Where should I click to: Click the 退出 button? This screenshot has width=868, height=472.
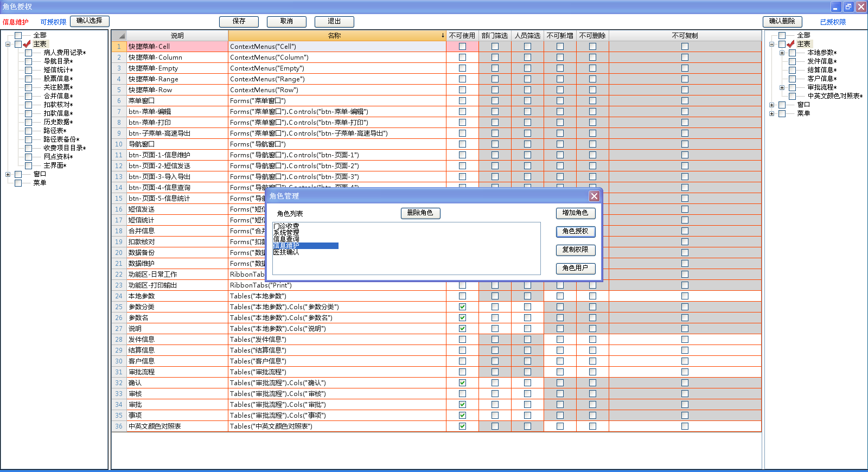pyautogui.click(x=334, y=22)
